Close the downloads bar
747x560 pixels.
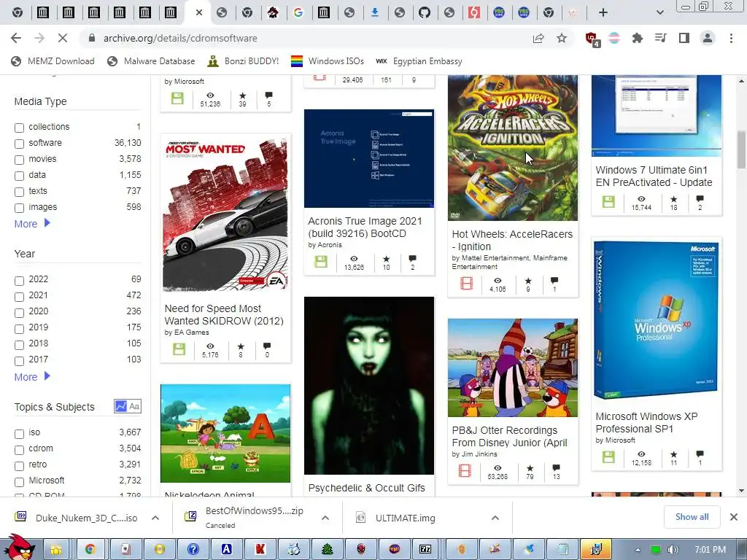tap(734, 517)
